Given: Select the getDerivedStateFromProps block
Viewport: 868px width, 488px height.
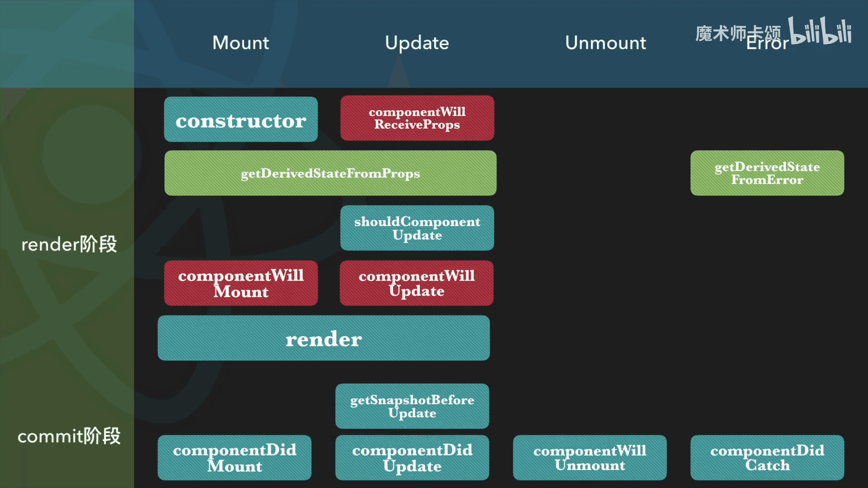Looking at the screenshot, I should click(330, 173).
